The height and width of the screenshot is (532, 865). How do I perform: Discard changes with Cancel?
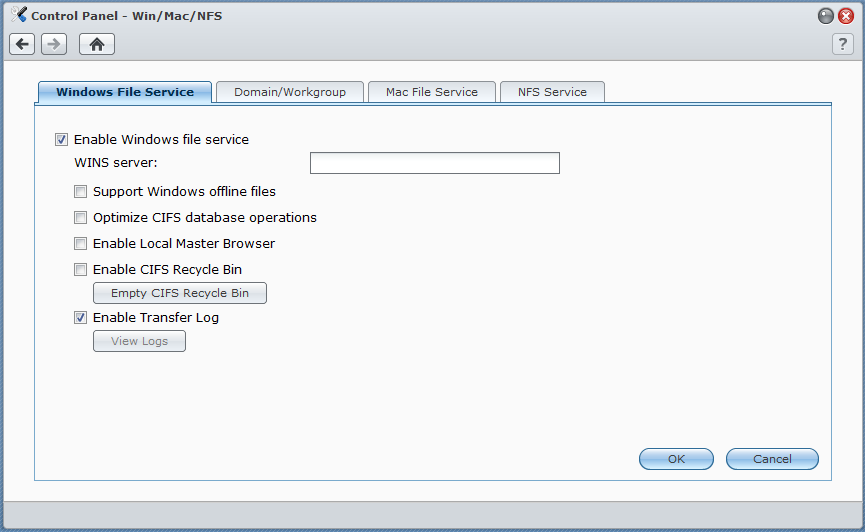(772, 459)
